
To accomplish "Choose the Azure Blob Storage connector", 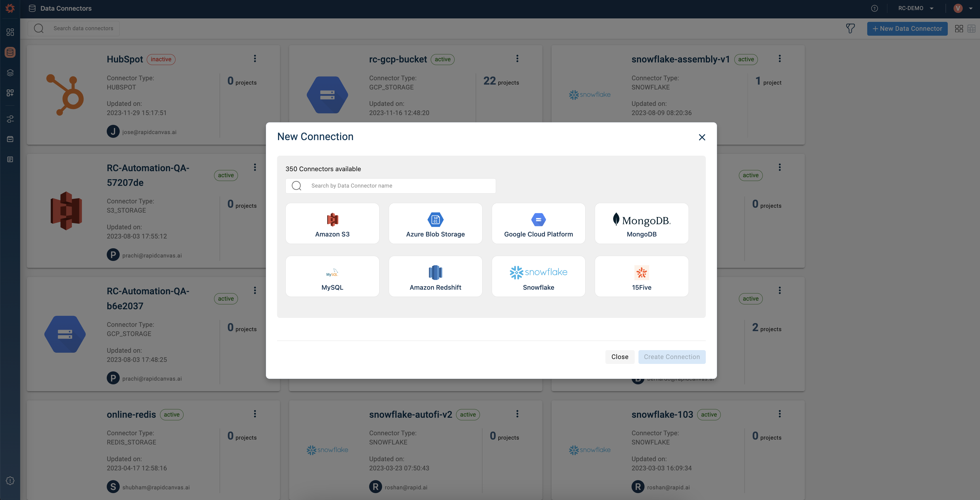I will pyautogui.click(x=435, y=223).
